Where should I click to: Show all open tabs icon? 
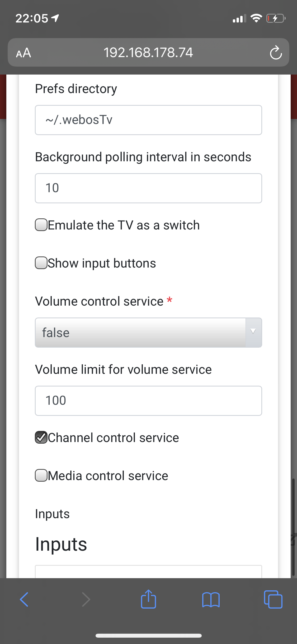click(x=273, y=599)
